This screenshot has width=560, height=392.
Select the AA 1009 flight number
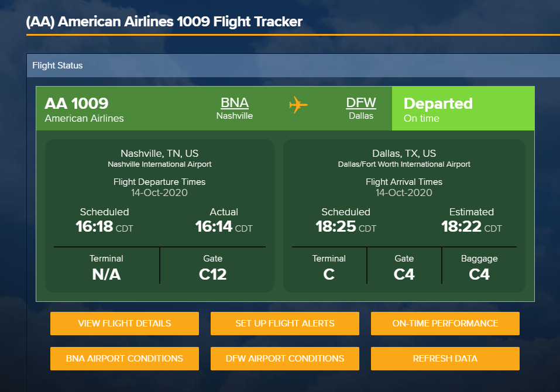click(77, 104)
